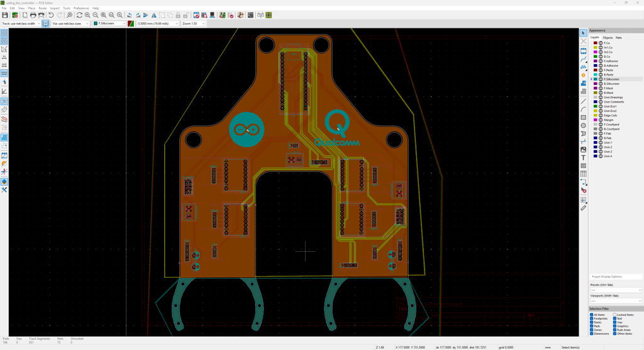644x350 pixels.
Task: Select the User.Drawings layer row
Action: tap(616, 97)
